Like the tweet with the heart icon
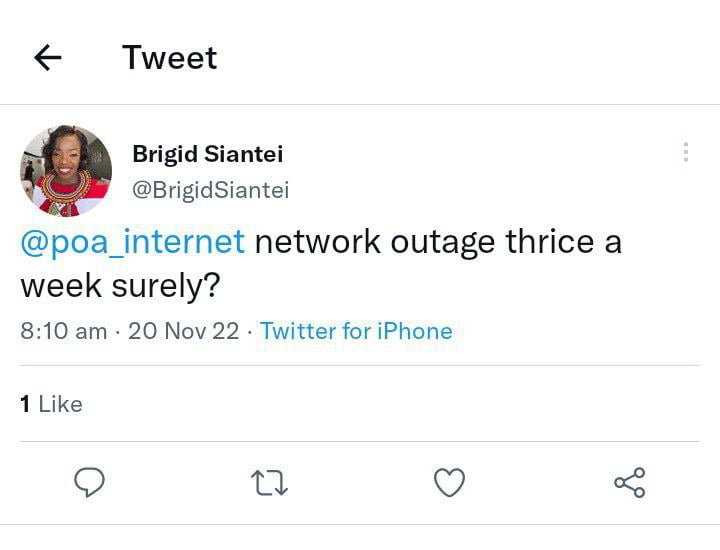This screenshot has width=720, height=550. [x=450, y=483]
